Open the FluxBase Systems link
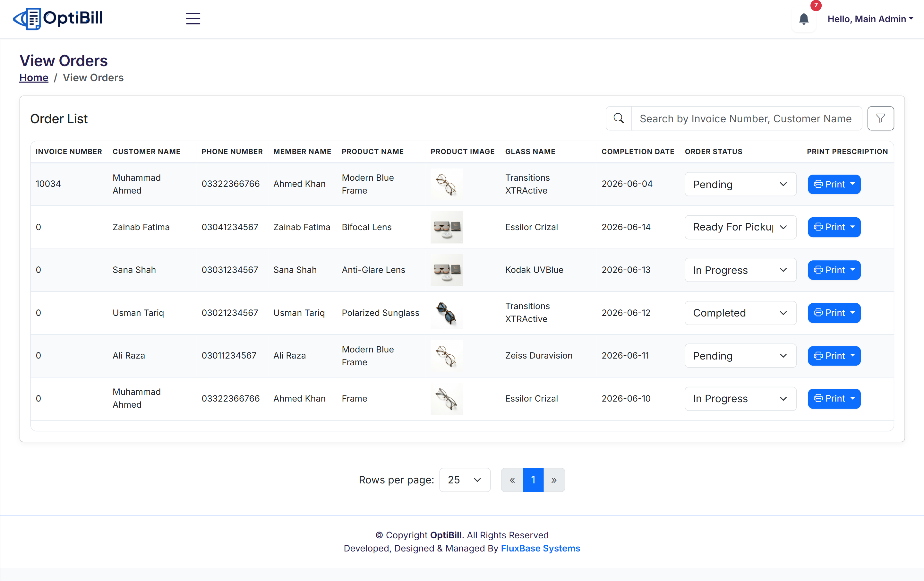924x581 pixels. pos(540,548)
